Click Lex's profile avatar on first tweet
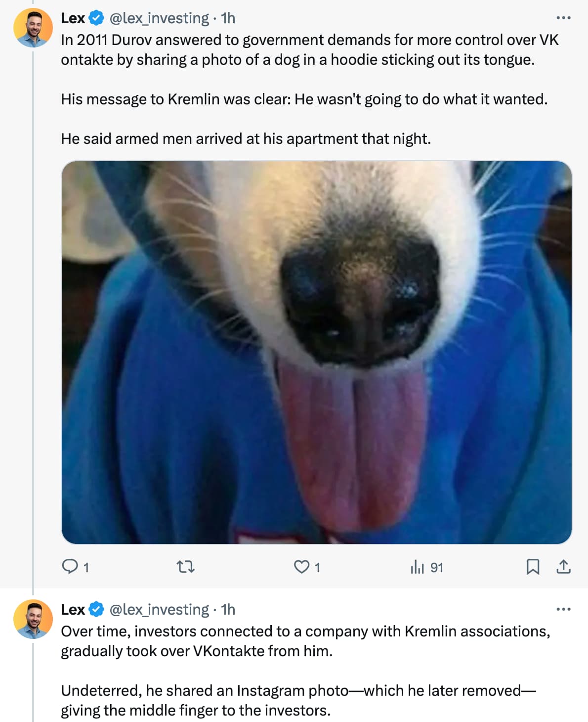588x722 pixels. coord(33,28)
